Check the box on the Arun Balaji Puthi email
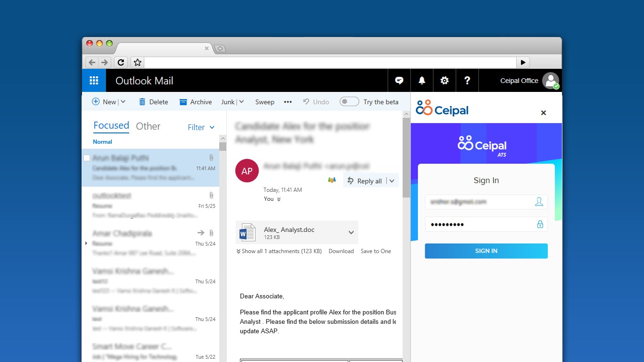The width and height of the screenshot is (644, 362). point(87,158)
